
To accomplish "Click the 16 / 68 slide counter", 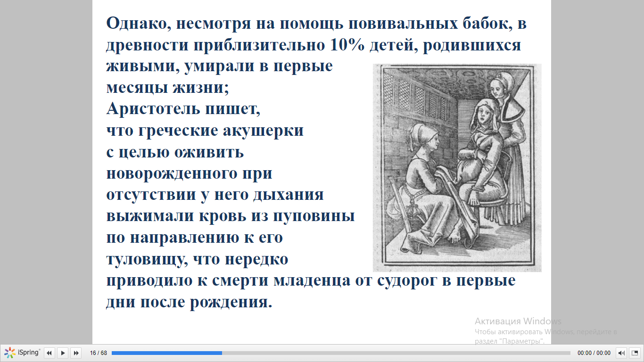I will click(99, 353).
